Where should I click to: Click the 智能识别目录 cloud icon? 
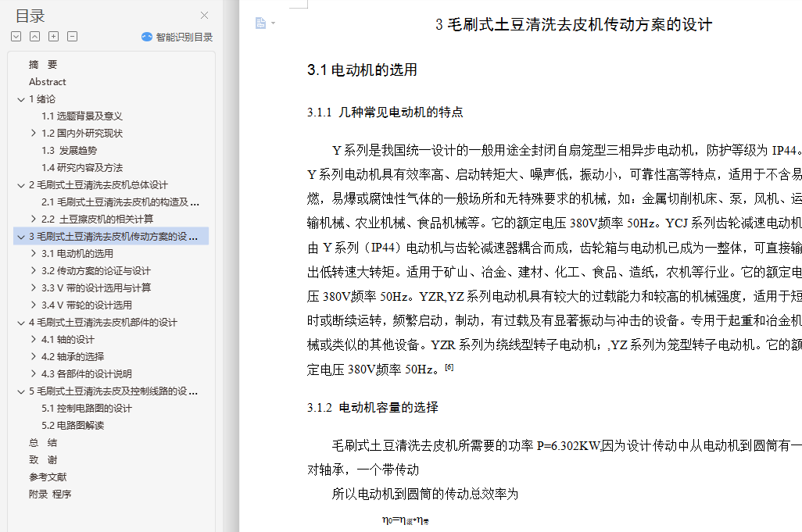coord(147,37)
